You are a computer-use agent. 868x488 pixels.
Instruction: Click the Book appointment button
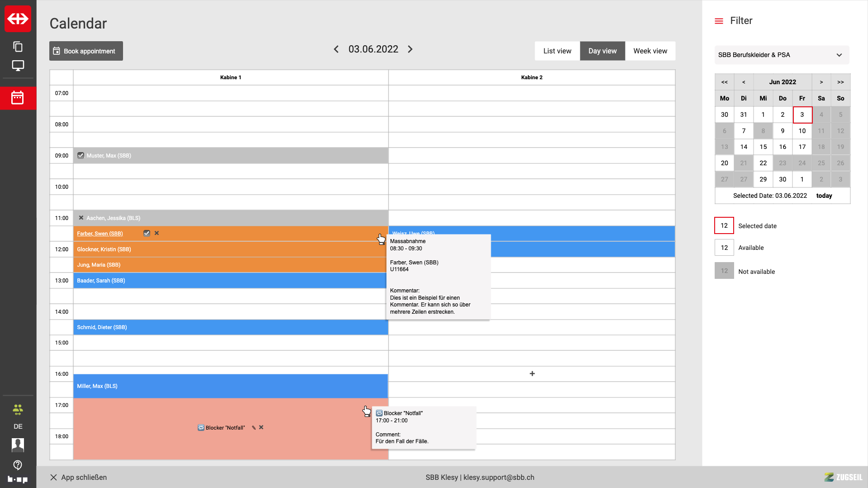coord(86,51)
